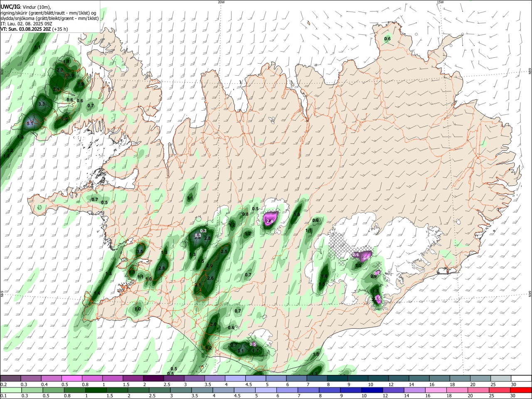Click the VT: Sun. 03.08.2025 20Z valid time

pos(34,29)
